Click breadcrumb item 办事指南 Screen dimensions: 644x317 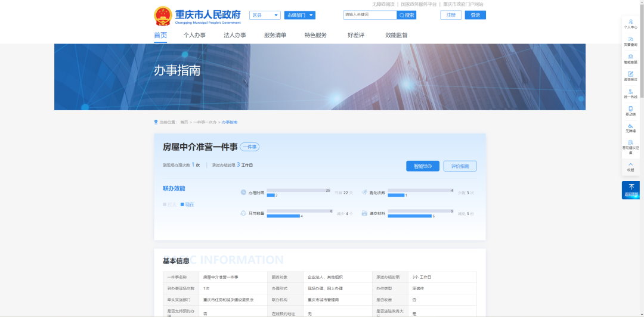tap(230, 122)
